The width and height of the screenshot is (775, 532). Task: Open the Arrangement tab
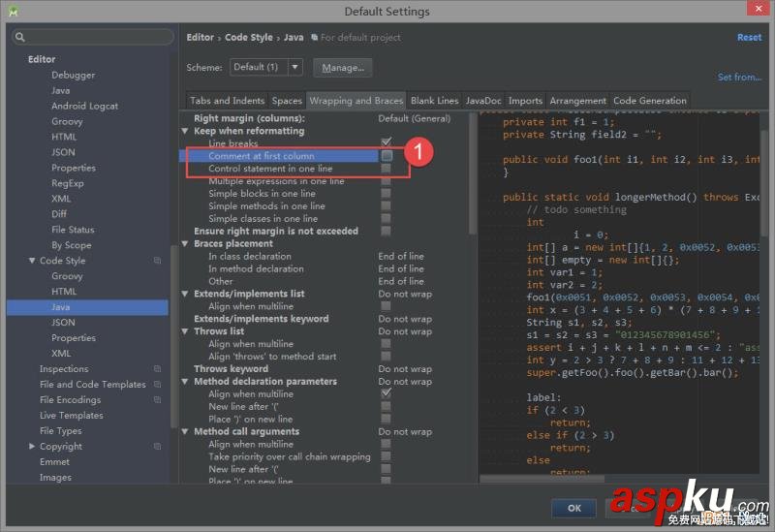click(577, 101)
